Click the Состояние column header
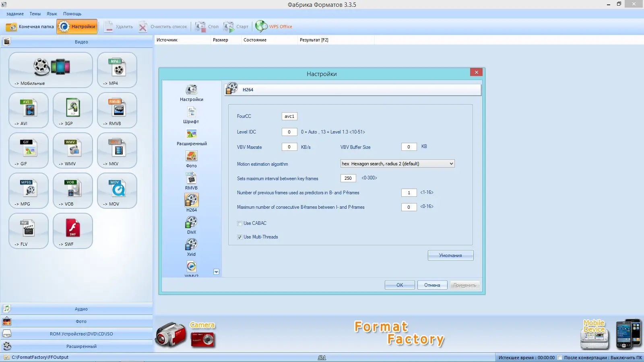Screen dimensions: 644x362 coord(269,40)
